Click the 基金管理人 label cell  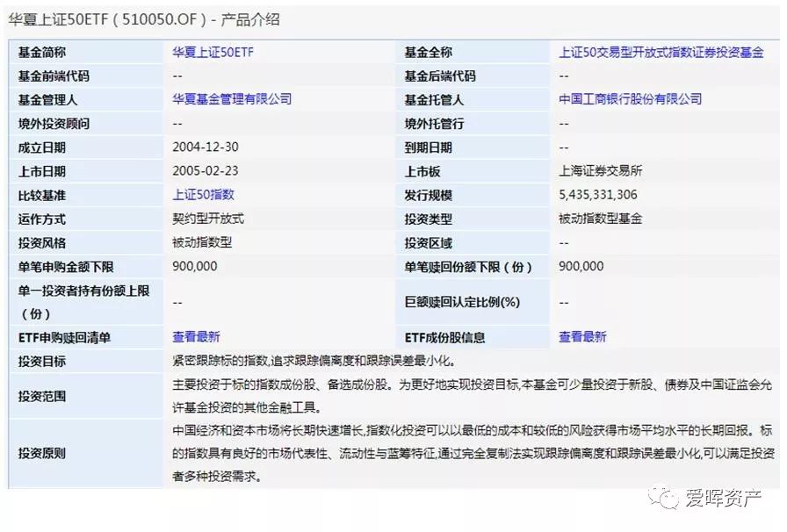click(86, 99)
